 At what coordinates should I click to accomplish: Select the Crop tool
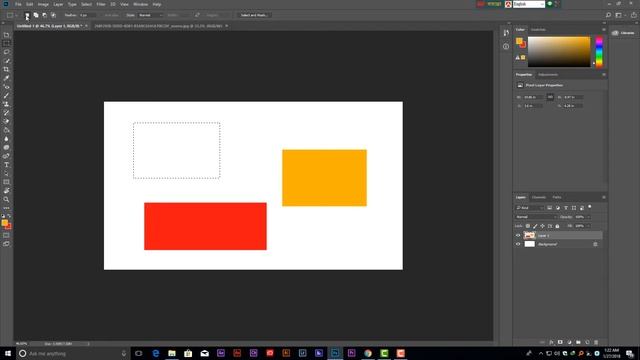(x=6, y=69)
